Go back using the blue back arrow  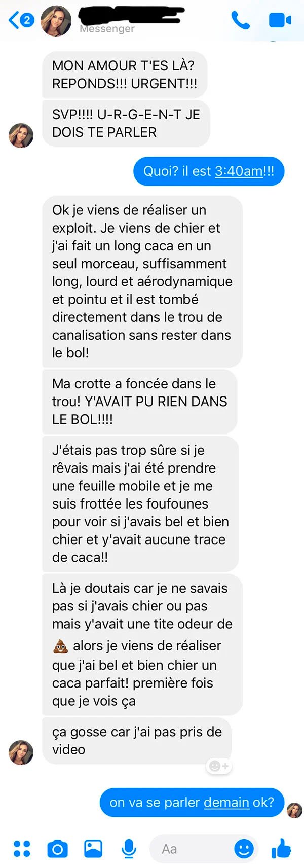click(x=14, y=20)
